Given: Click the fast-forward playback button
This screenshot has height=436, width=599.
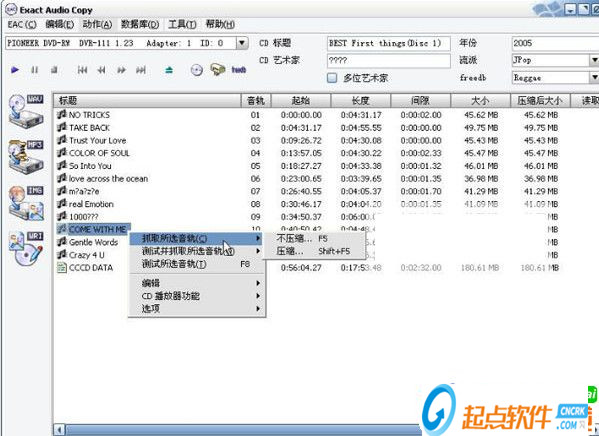Looking at the screenshot, I should (121, 70).
